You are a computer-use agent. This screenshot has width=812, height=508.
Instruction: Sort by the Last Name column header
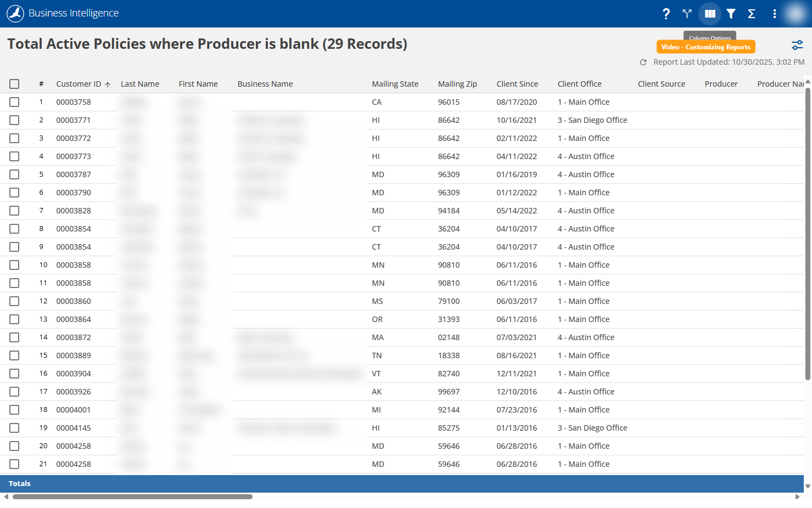click(140, 84)
